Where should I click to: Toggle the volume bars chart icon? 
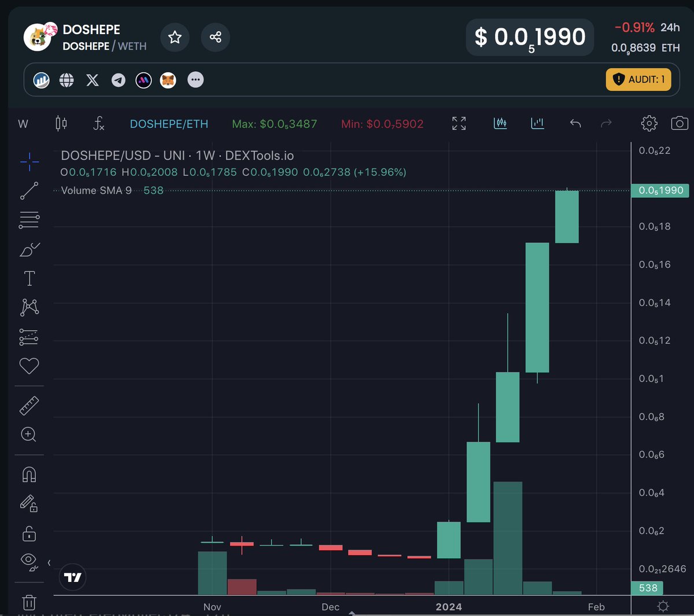[x=538, y=123]
